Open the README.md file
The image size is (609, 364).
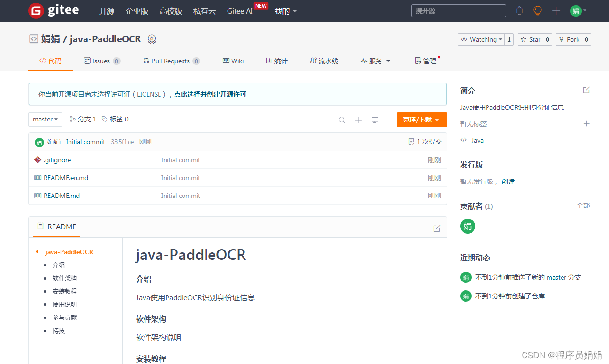[x=62, y=196]
